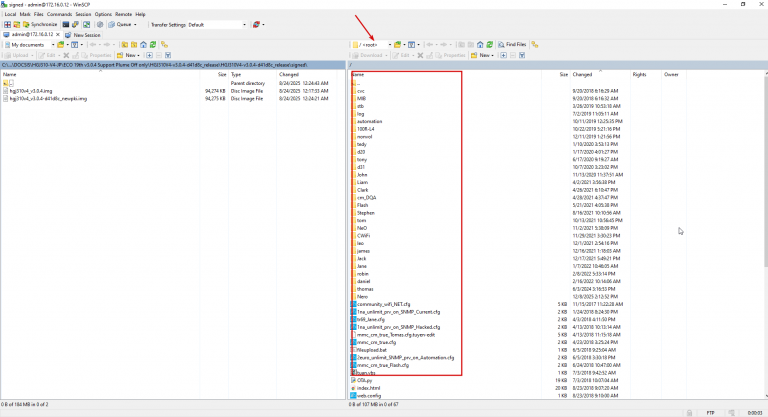
Task: Toggle Synchronize Browsing toolbar icon
Action: tap(86, 25)
